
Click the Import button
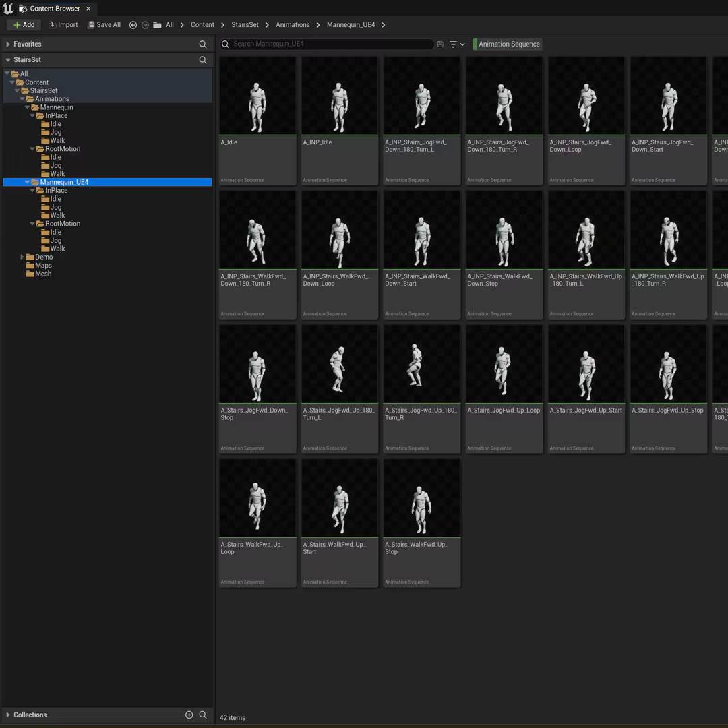63,25
